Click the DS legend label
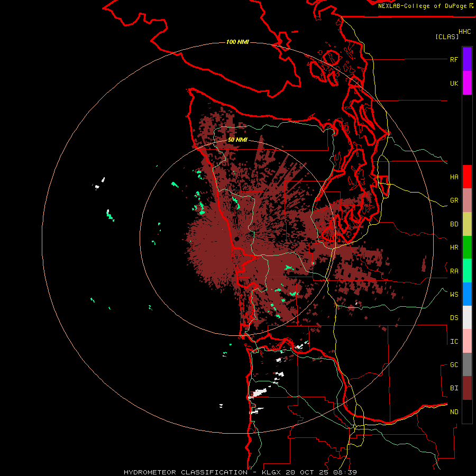The image size is (476, 476). coord(454,318)
